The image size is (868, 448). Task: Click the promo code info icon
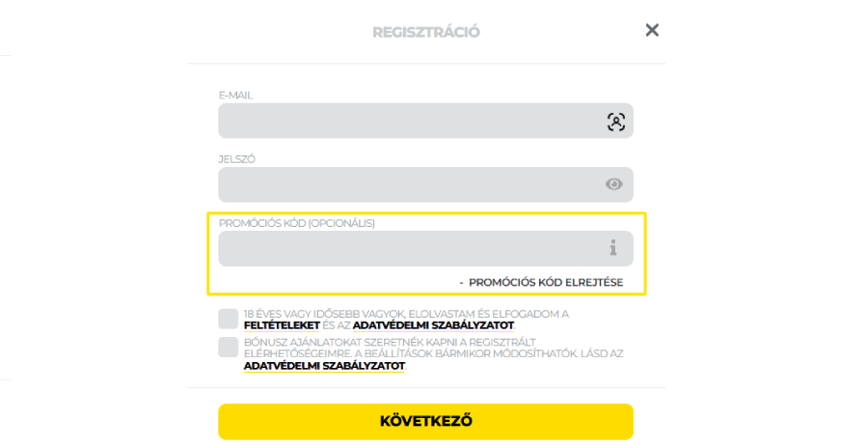tap(612, 248)
